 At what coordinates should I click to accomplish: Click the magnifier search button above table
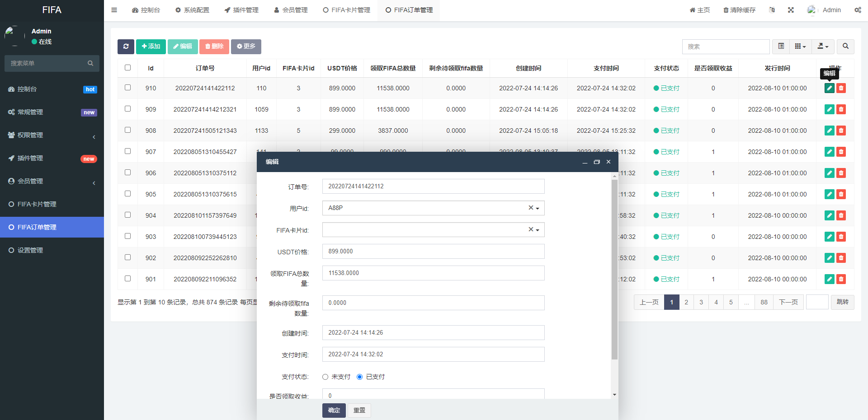[x=845, y=47]
